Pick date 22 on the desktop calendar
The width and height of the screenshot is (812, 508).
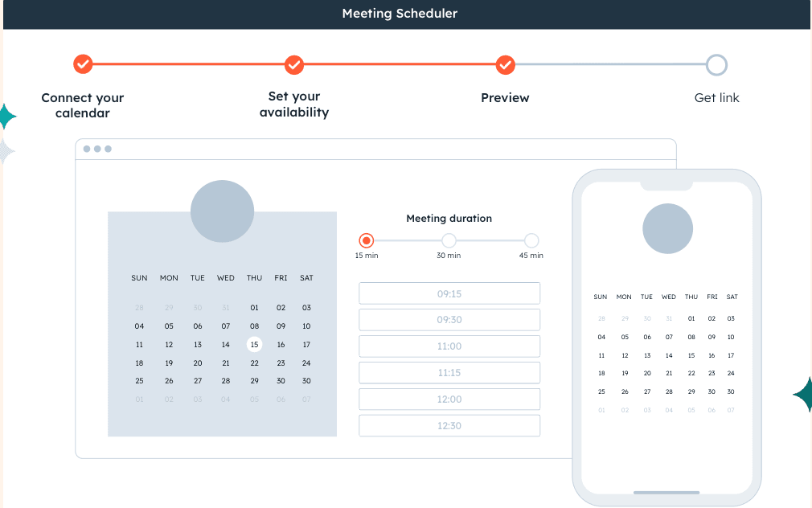coord(254,363)
